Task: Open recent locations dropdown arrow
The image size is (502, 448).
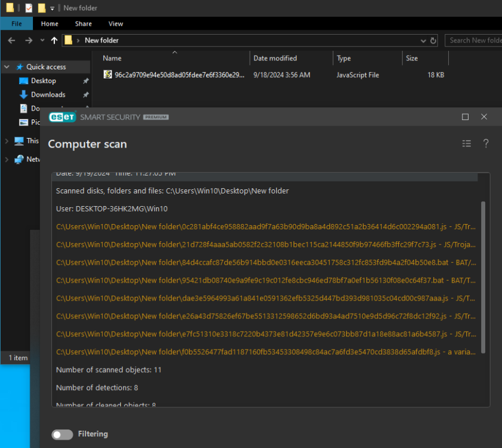Action: pyautogui.click(x=42, y=41)
